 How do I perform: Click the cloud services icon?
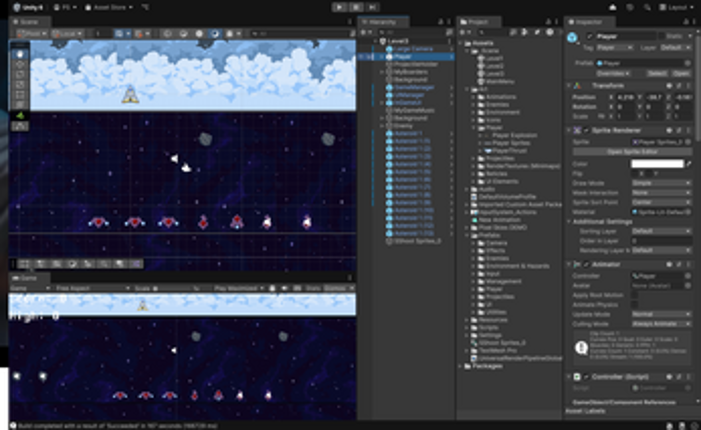pos(613,7)
